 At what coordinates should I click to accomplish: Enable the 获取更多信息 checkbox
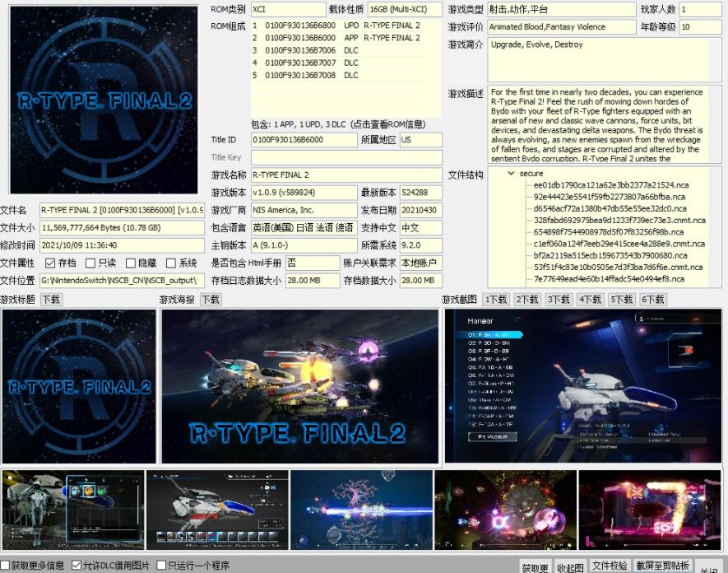coord(5,565)
